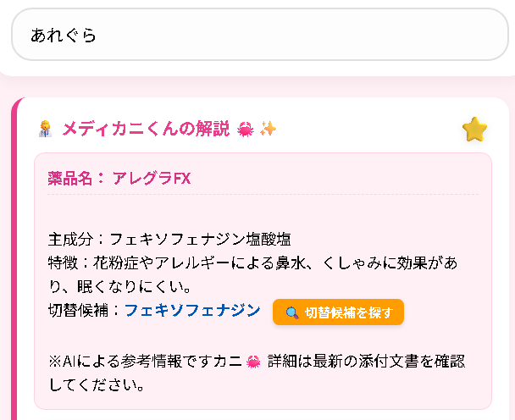
Task: Click the 特徴 description about 花粉症
Action: 254,263
